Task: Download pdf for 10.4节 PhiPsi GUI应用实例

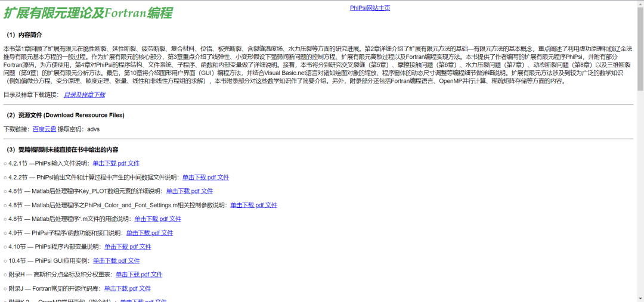Action: point(116,260)
